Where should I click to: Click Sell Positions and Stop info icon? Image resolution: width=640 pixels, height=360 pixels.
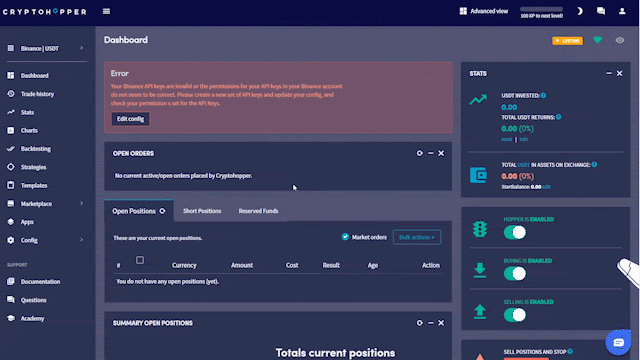pyautogui.click(x=570, y=351)
